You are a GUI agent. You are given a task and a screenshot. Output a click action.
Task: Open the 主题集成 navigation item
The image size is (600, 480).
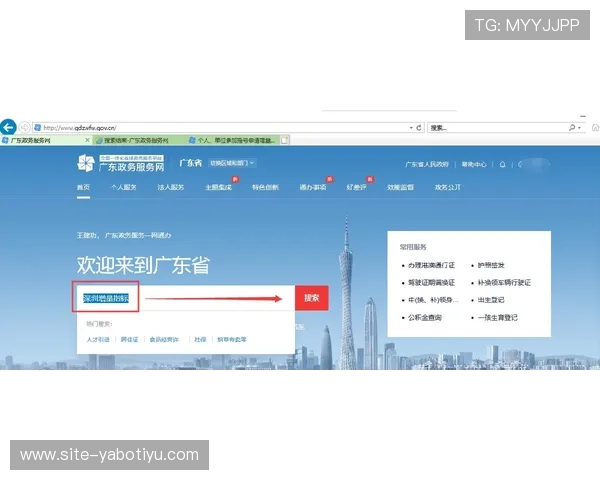coord(218,187)
